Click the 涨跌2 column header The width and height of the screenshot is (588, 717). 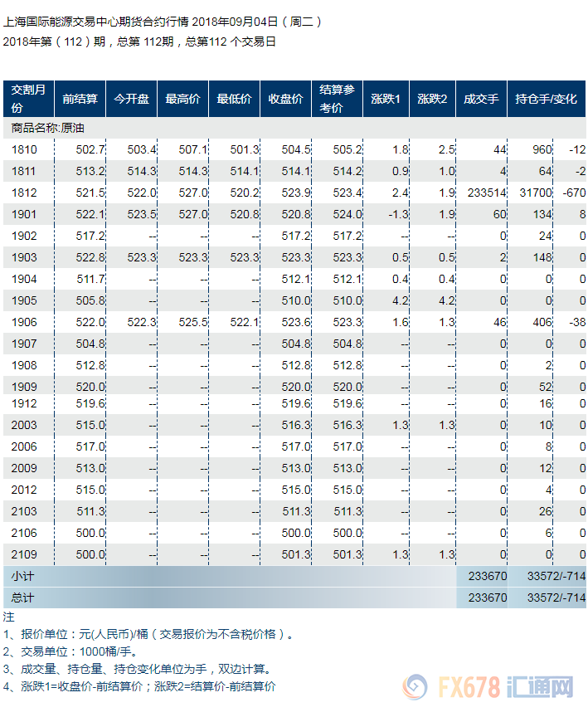click(x=432, y=99)
